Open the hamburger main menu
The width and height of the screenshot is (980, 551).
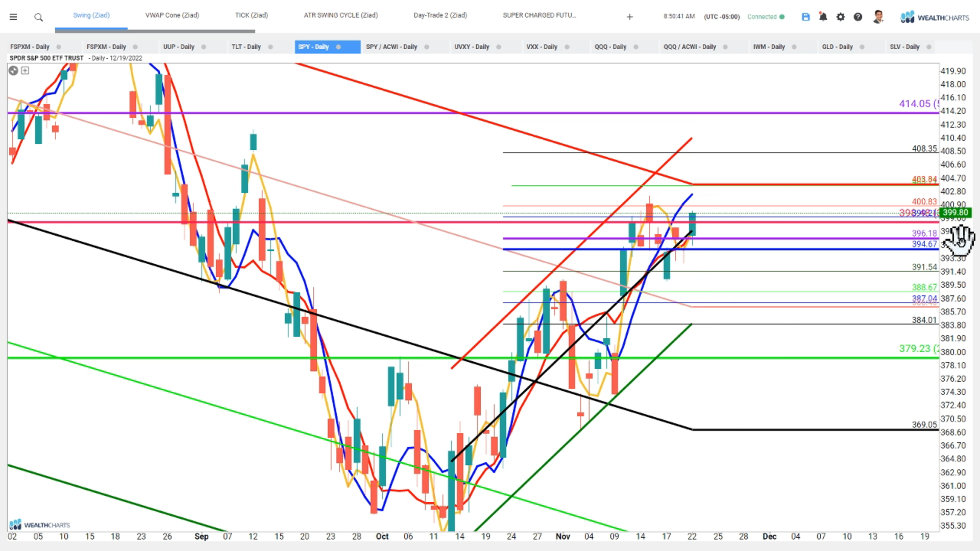pyautogui.click(x=13, y=17)
